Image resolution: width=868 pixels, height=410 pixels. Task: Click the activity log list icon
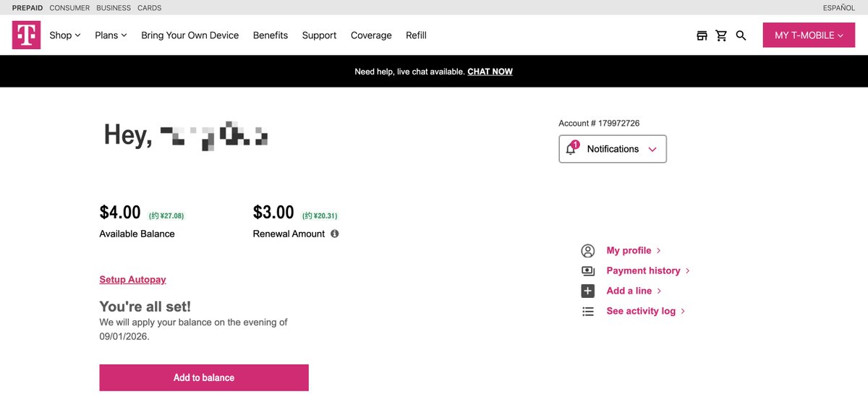(x=588, y=311)
